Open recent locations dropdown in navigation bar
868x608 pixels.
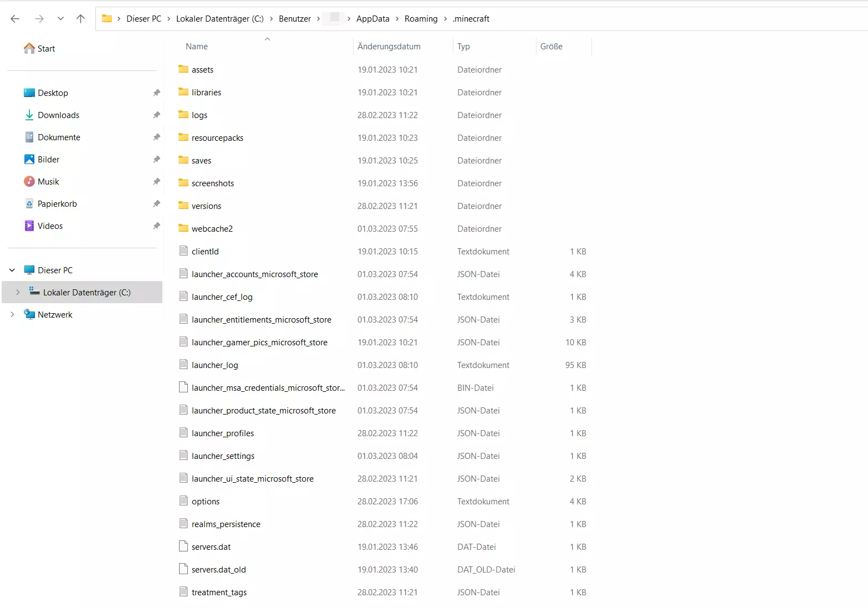click(x=60, y=18)
